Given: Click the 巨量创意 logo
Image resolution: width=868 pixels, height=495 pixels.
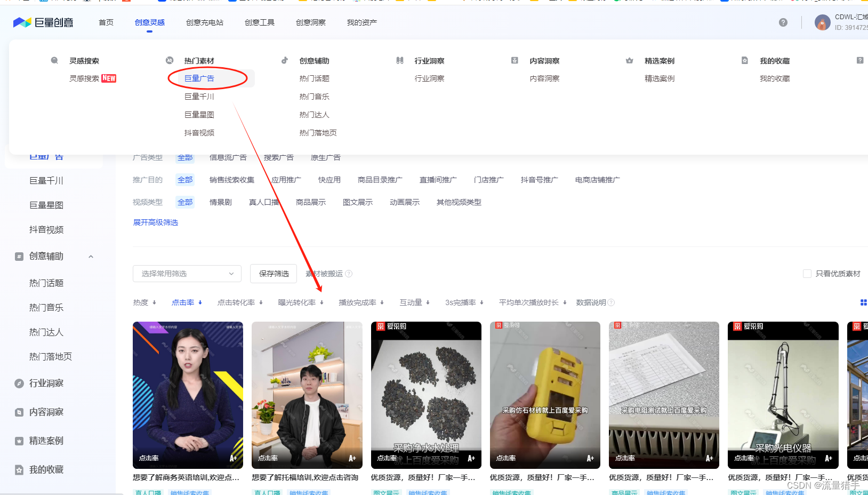Looking at the screenshot, I should [x=43, y=22].
